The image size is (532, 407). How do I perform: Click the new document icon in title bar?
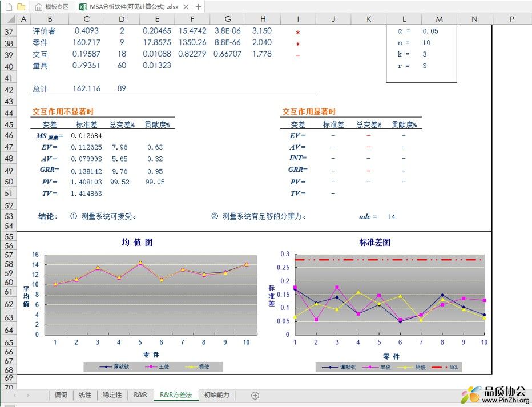pos(9,6)
